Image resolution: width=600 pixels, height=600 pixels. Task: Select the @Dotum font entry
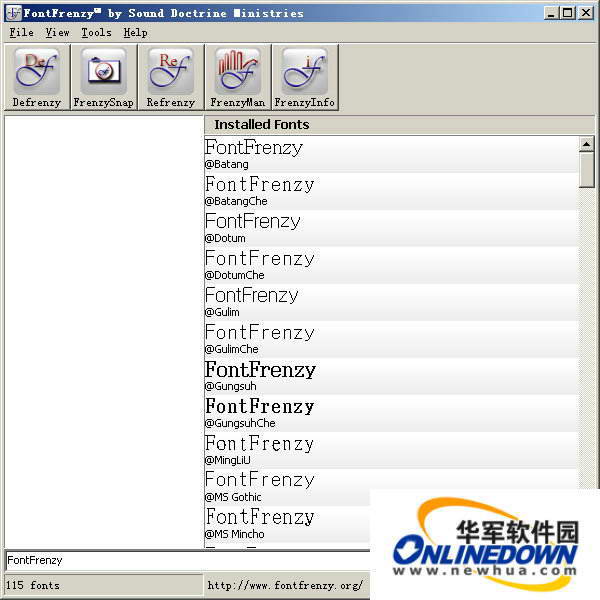[391, 228]
